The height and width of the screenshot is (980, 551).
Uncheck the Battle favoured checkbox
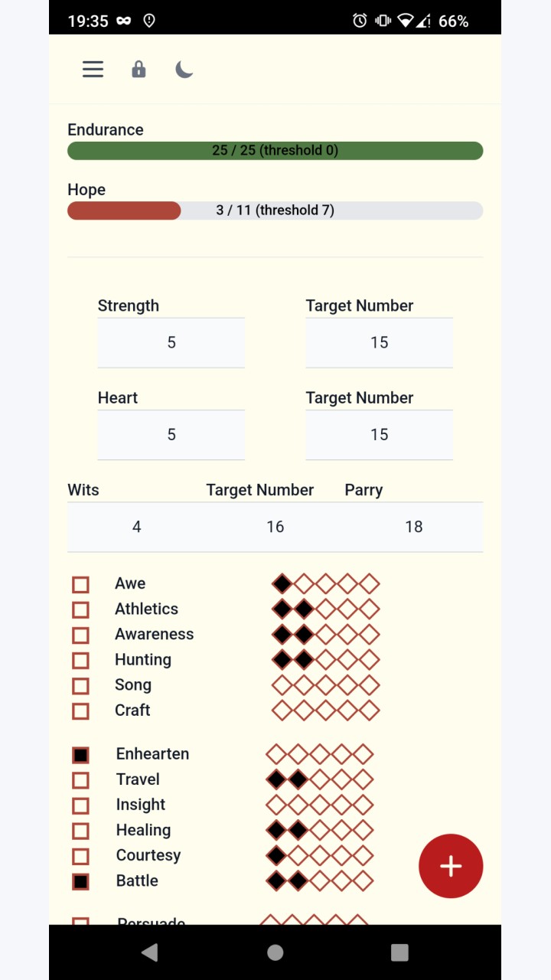[x=80, y=882]
